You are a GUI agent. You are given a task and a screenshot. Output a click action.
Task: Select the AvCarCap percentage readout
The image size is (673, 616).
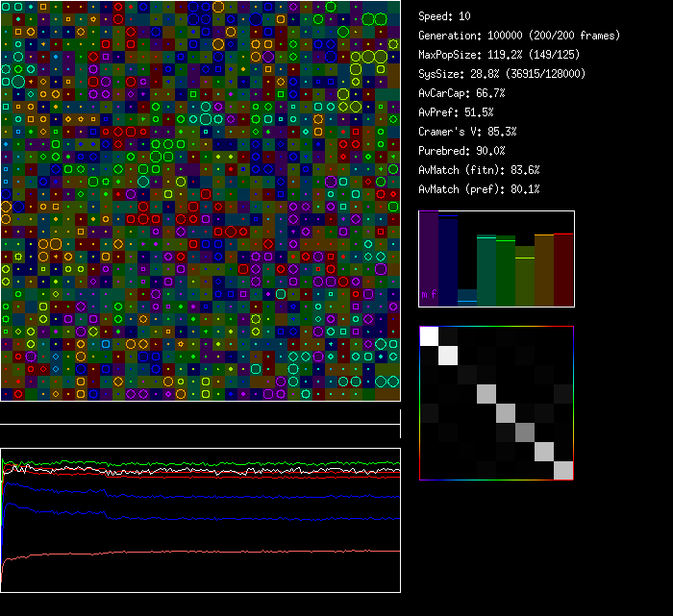pos(461,93)
